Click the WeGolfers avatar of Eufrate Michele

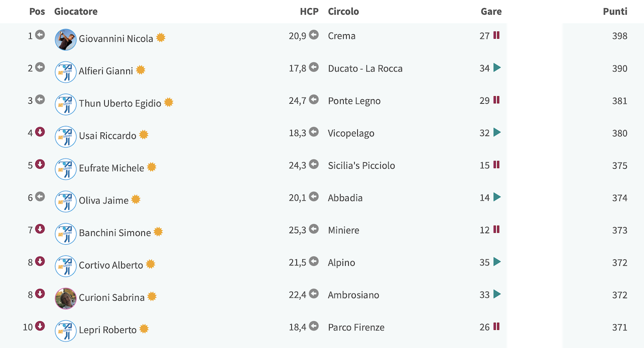tap(65, 169)
